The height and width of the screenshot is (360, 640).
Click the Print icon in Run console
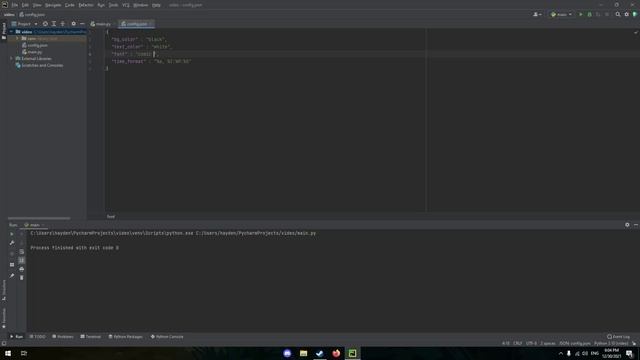pyautogui.click(x=22, y=269)
